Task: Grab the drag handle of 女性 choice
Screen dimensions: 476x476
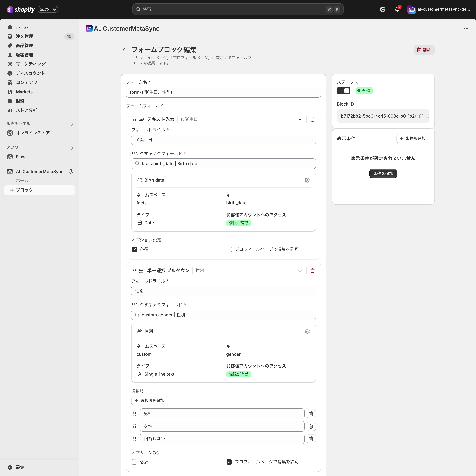Action: pyautogui.click(x=134, y=426)
